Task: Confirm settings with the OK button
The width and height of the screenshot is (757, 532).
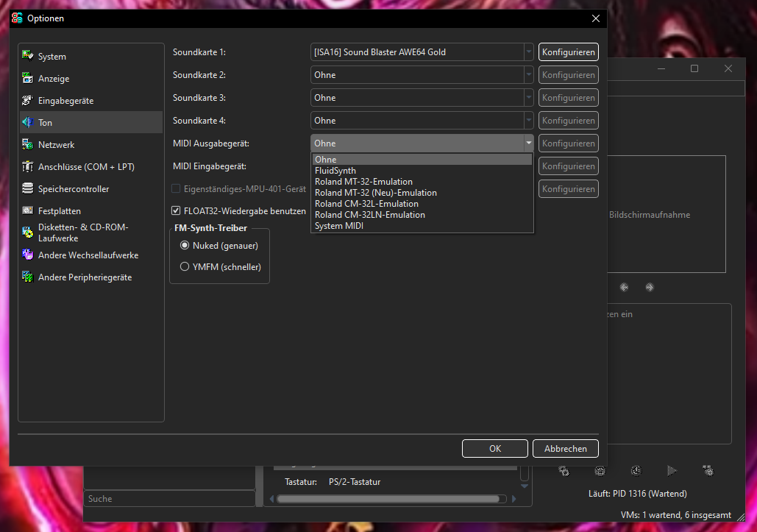Action: [494, 448]
